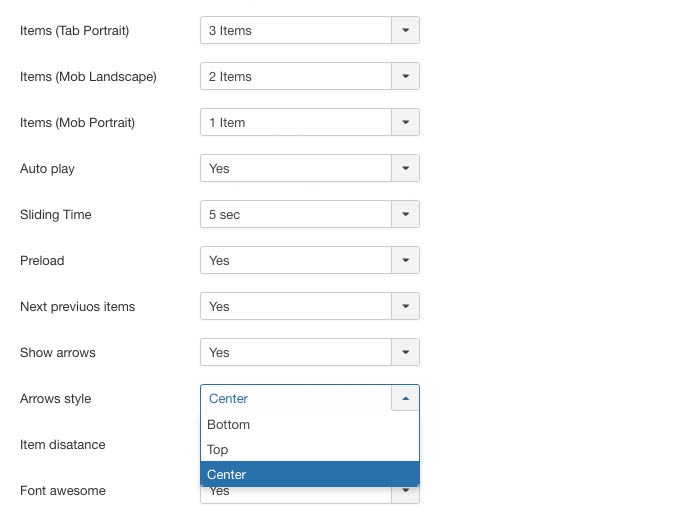Image resolution: width=700 pixels, height=525 pixels.
Task: Open the Next previuos items dropdown arrow
Action: point(405,307)
